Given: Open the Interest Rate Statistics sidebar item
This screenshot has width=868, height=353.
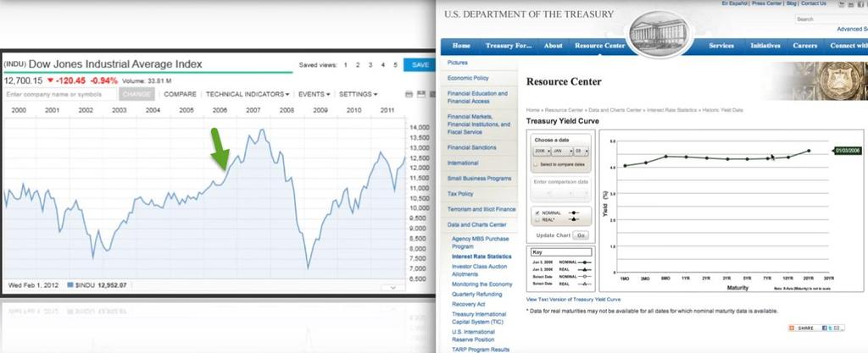Looking at the screenshot, I should [481, 256].
